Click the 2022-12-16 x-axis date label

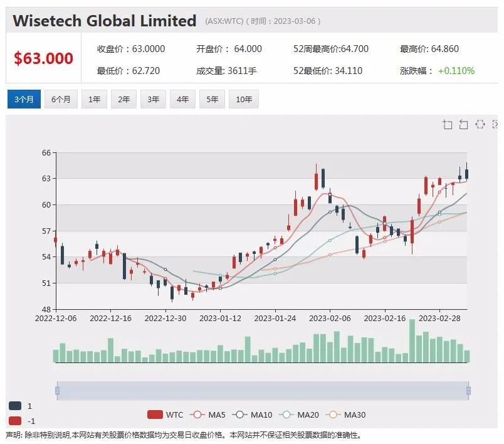coord(110,319)
